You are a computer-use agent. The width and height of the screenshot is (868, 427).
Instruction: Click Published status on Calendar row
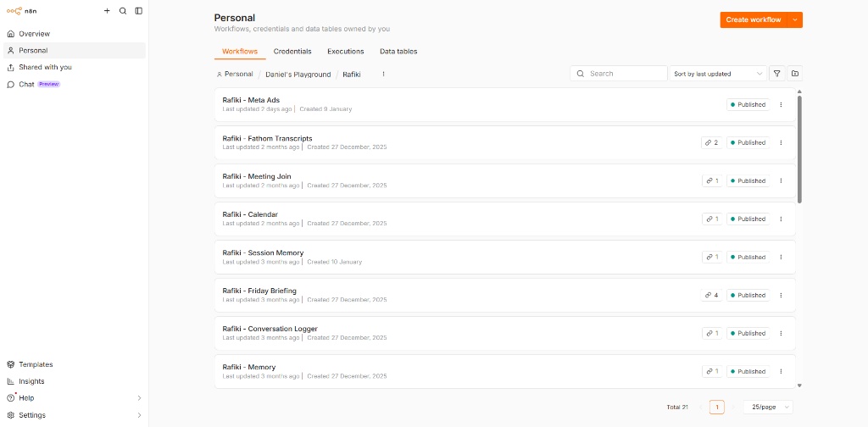[x=748, y=219]
